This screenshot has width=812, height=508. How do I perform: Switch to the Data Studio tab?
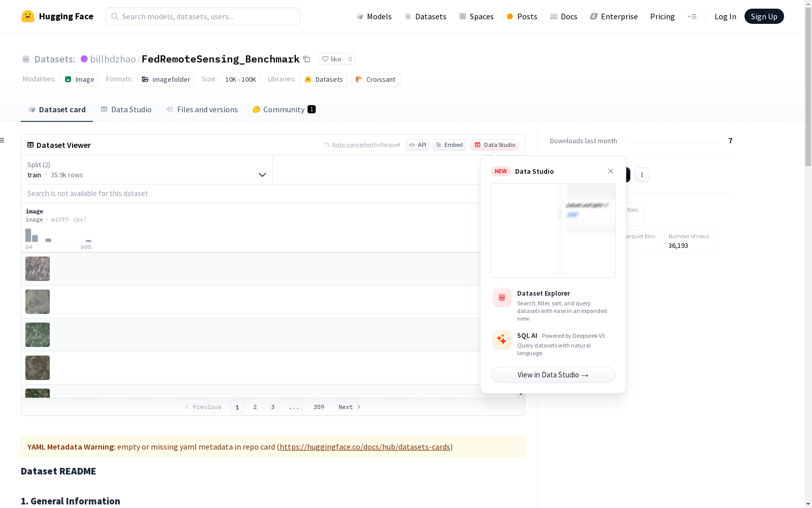coord(126,109)
